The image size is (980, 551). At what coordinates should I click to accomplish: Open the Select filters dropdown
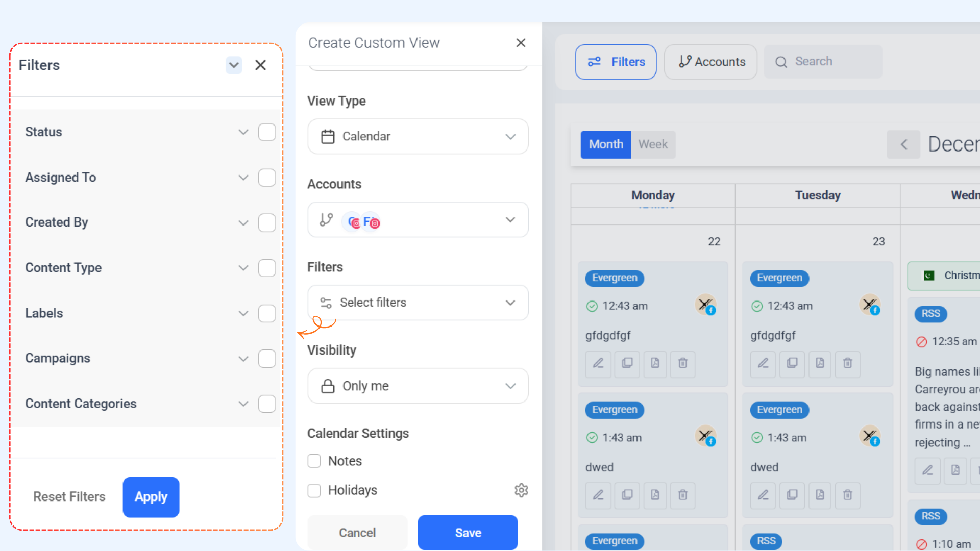click(x=418, y=303)
